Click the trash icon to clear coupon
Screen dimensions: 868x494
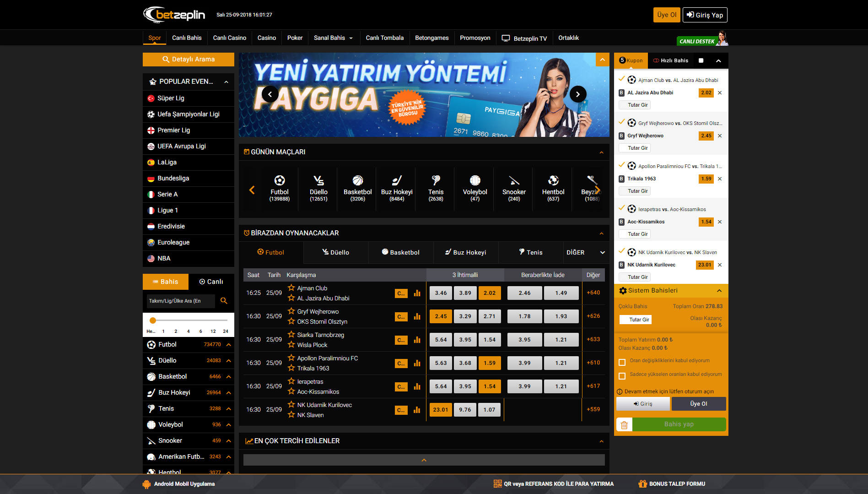(624, 425)
